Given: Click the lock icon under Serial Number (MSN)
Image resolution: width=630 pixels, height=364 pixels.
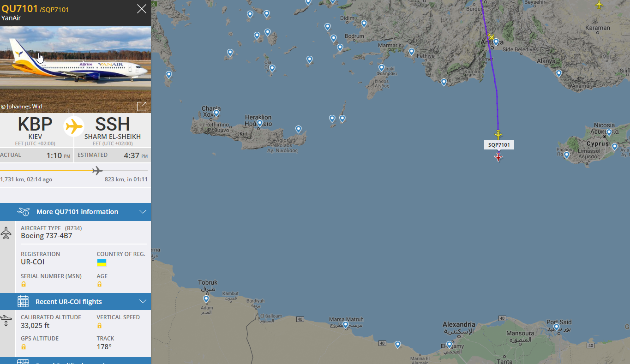Looking at the screenshot, I should click(x=24, y=284).
